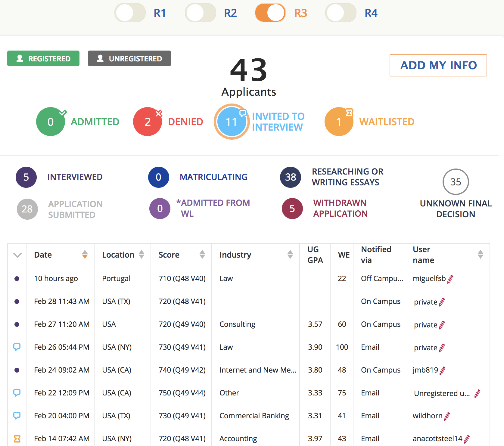Enable the R4 round toggle
Image resolution: width=504 pixels, height=446 pixels.
tap(340, 13)
